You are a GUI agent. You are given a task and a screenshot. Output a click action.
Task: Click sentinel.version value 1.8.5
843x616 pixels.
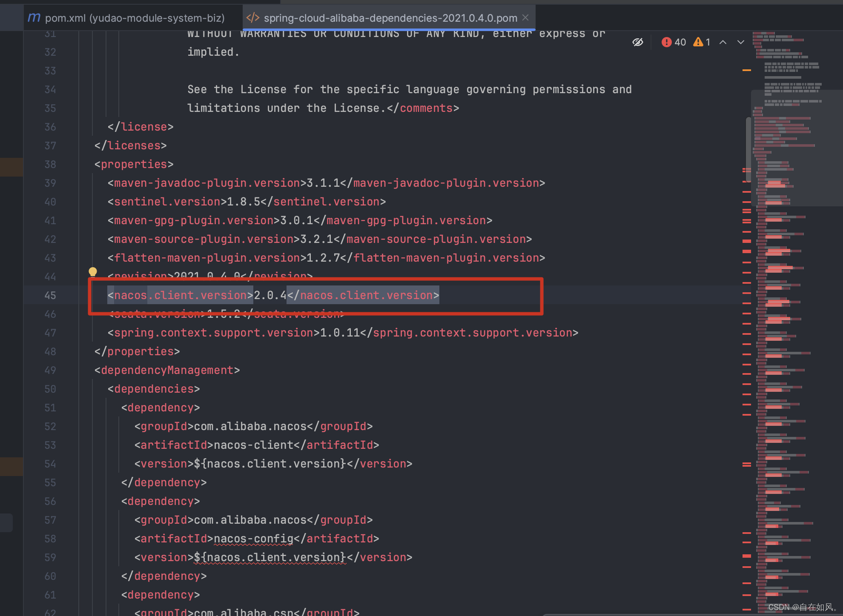click(x=244, y=202)
